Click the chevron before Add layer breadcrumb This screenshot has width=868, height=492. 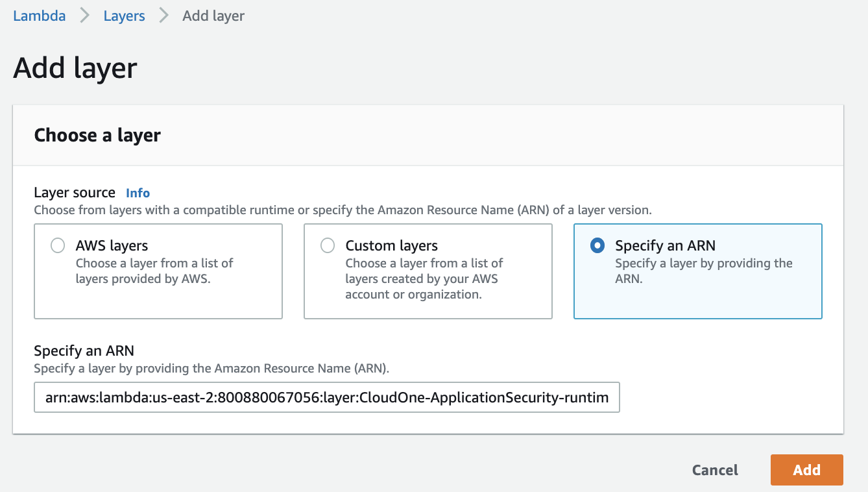(x=164, y=16)
